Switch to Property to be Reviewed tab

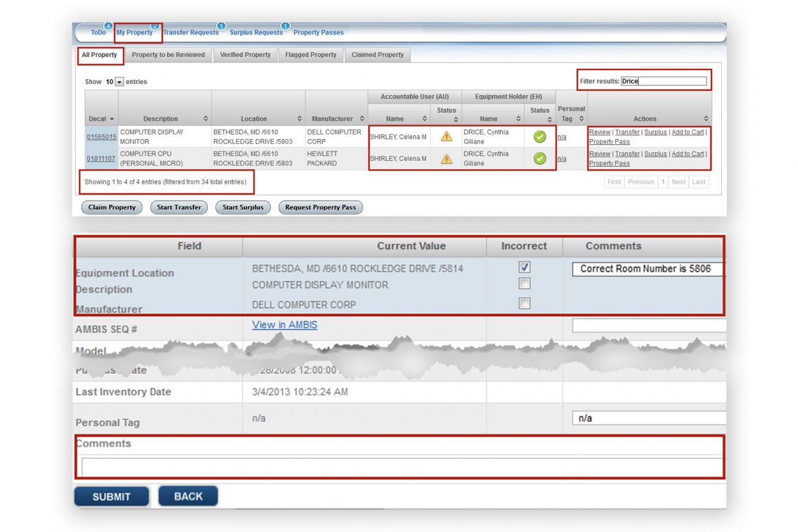pos(168,55)
